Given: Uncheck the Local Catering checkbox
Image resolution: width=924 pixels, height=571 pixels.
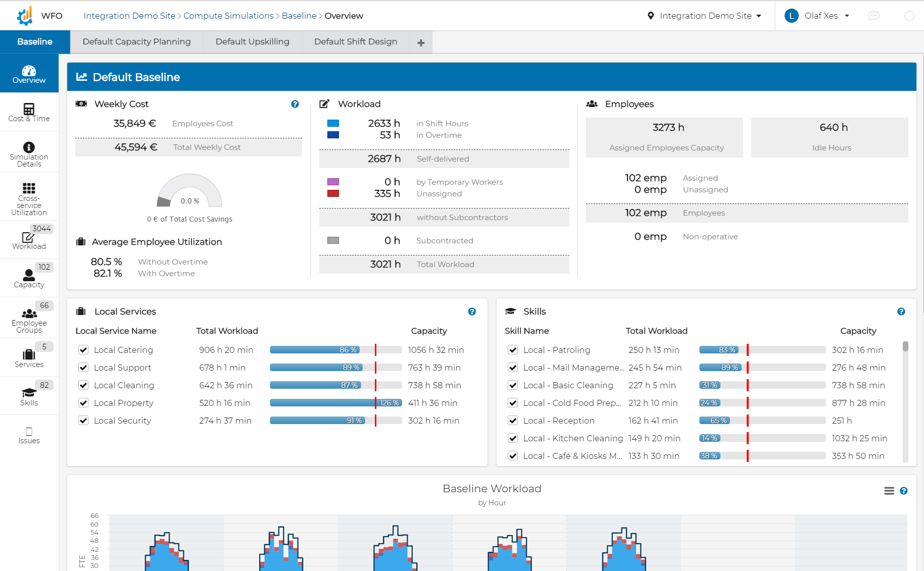Looking at the screenshot, I should (x=84, y=350).
